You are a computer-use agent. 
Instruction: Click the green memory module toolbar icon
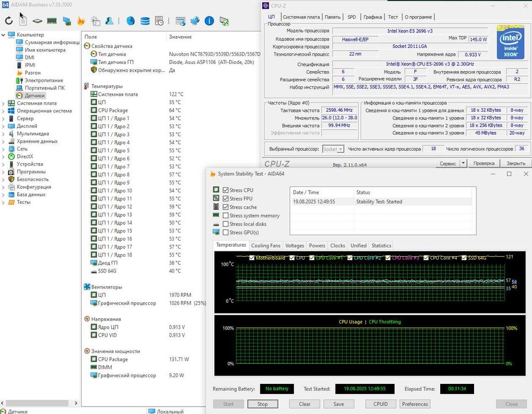click(51, 21)
